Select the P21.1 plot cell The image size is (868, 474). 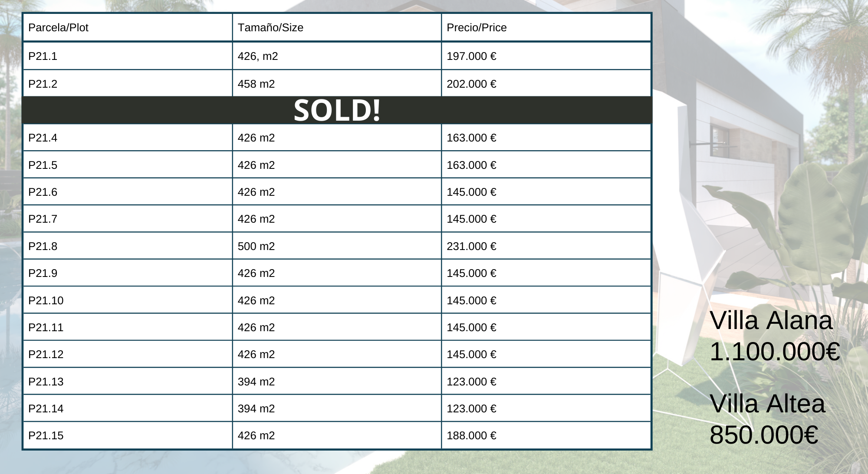[x=128, y=56]
